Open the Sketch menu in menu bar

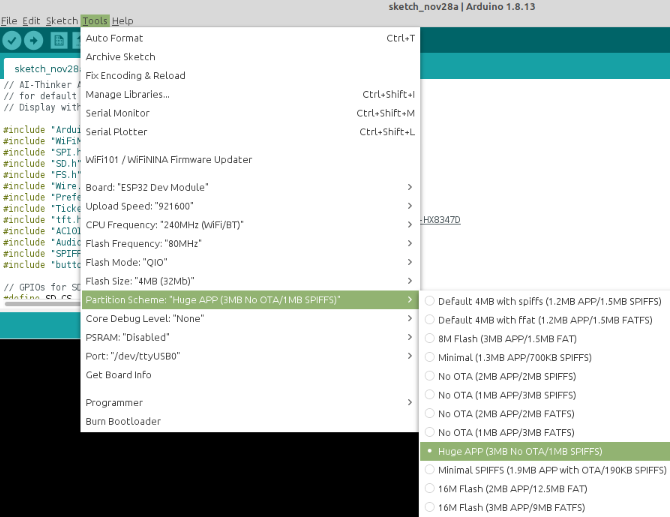(62, 21)
